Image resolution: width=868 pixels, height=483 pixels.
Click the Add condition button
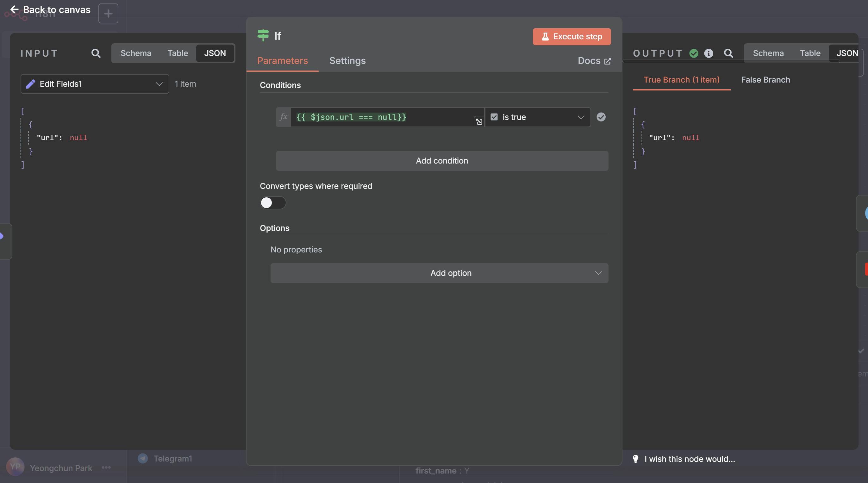(x=442, y=161)
